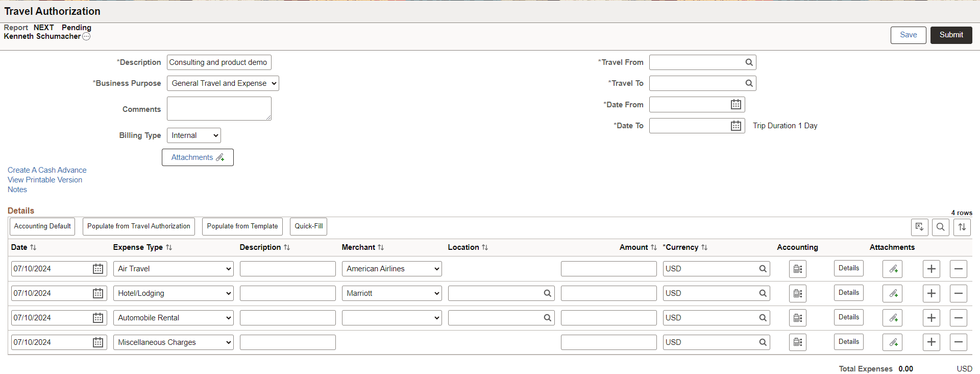The width and height of the screenshot is (980, 374).
Task: Click the Accounting Default button
Action: [42, 226]
